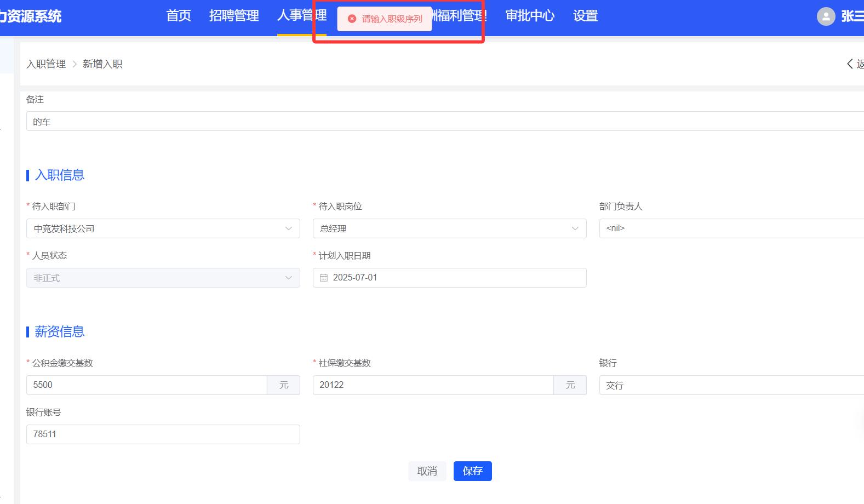Click the user avatar icon
Screen dimensions: 864x504
[x=826, y=16]
